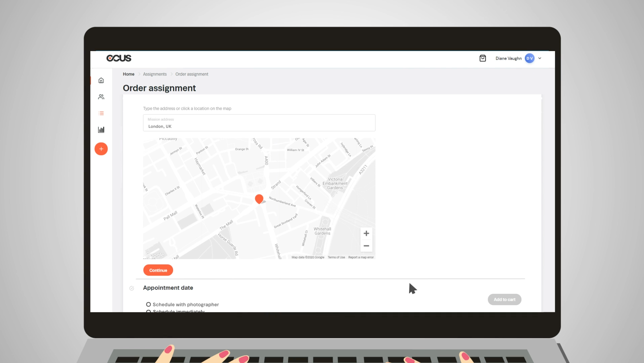The height and width of the screenshot is (363, 644).
Task: Select Schedule with photographer radio option
Action: [x=148, y=305]
